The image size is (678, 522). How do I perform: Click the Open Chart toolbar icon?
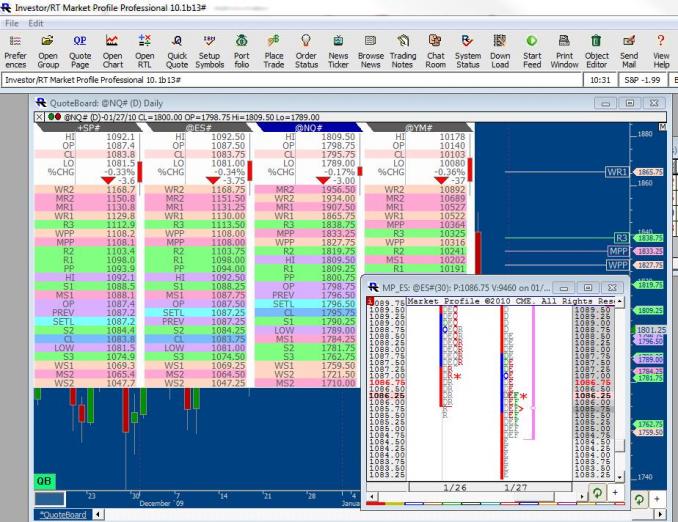[x=112, y=51]
